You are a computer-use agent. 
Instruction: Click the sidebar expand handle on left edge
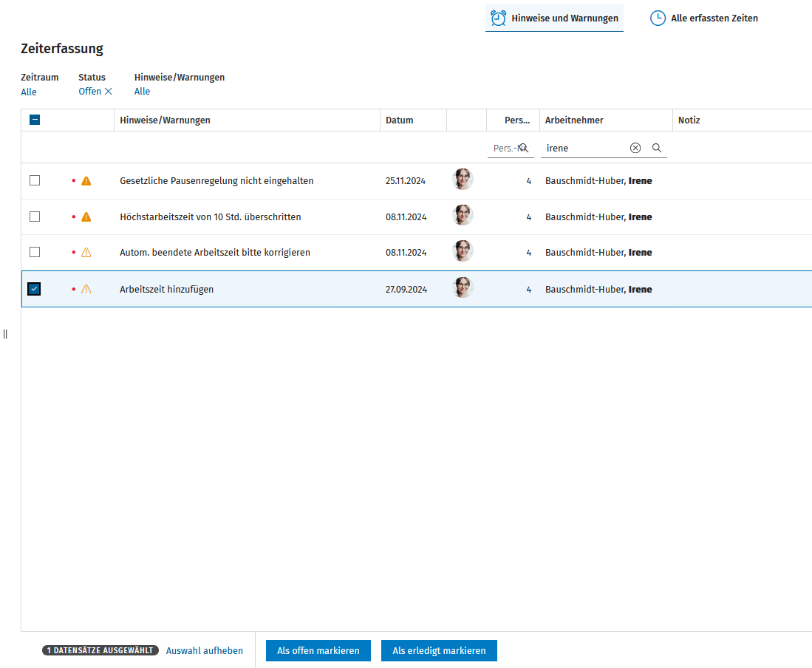click(x=5, y=334)
